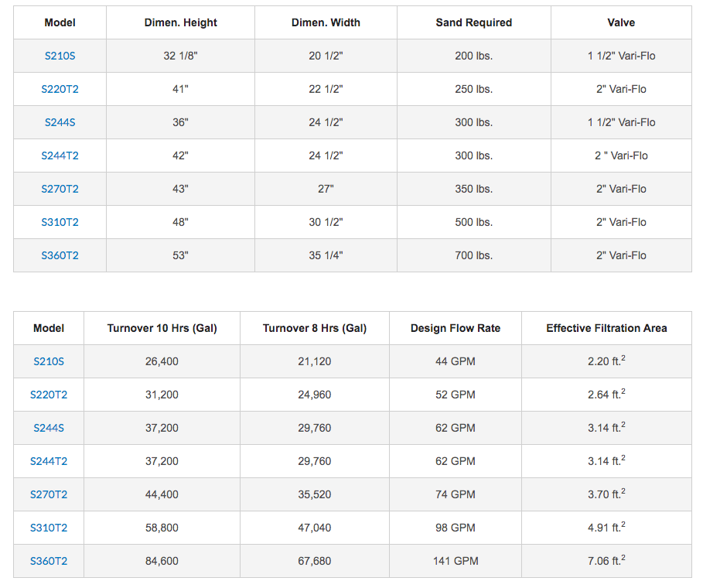The width and height of the screenshot is (703, 588).
Task: Select S244T2 link in the sand required table
Action: pos(60,156)
